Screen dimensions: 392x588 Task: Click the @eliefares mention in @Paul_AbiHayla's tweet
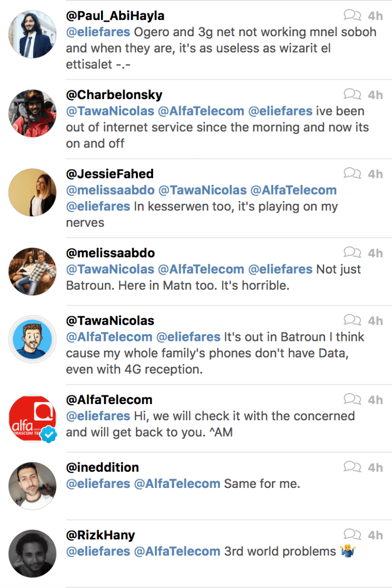pyautogui.click(x=98, y=32)
